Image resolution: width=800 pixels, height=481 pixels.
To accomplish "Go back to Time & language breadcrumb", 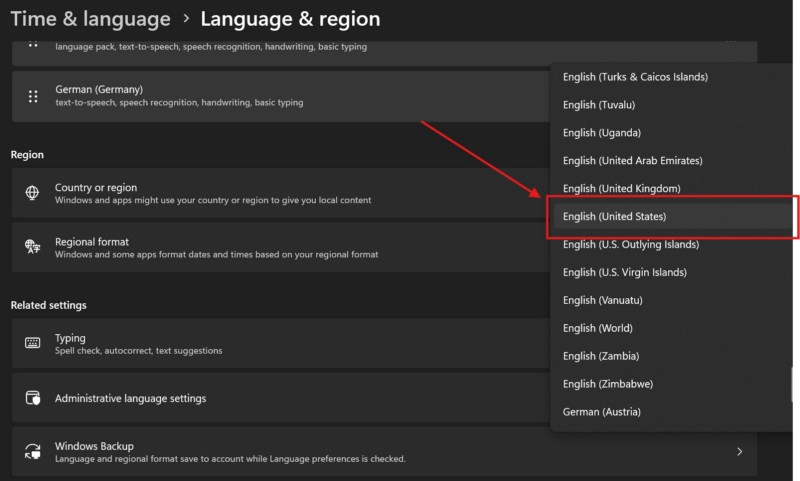I will coord(90,19).
